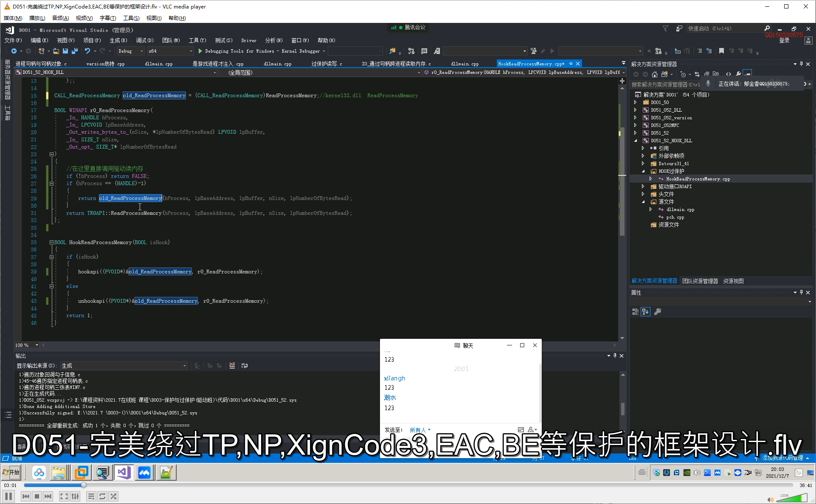
Task: Skip to previous media in VLC
Action: [26, 496]
